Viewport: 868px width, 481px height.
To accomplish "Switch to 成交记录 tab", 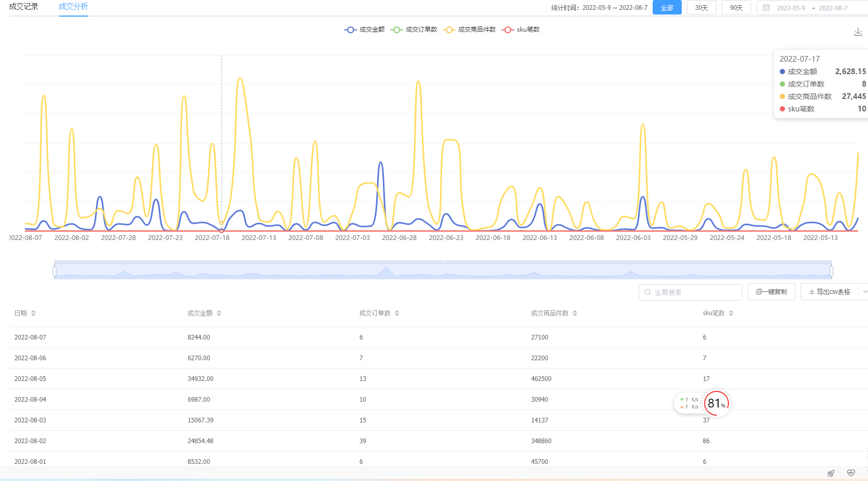I will click(x=24, y=7).
